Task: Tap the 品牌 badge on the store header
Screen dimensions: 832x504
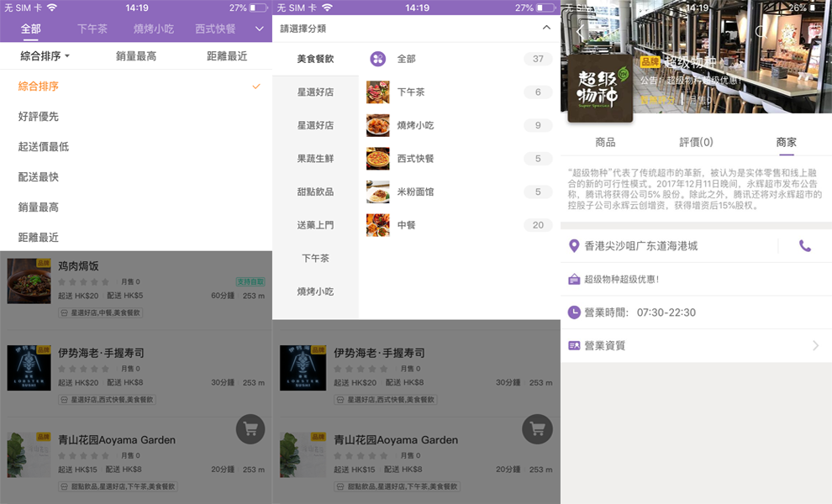Action: (x=650, y=62)
